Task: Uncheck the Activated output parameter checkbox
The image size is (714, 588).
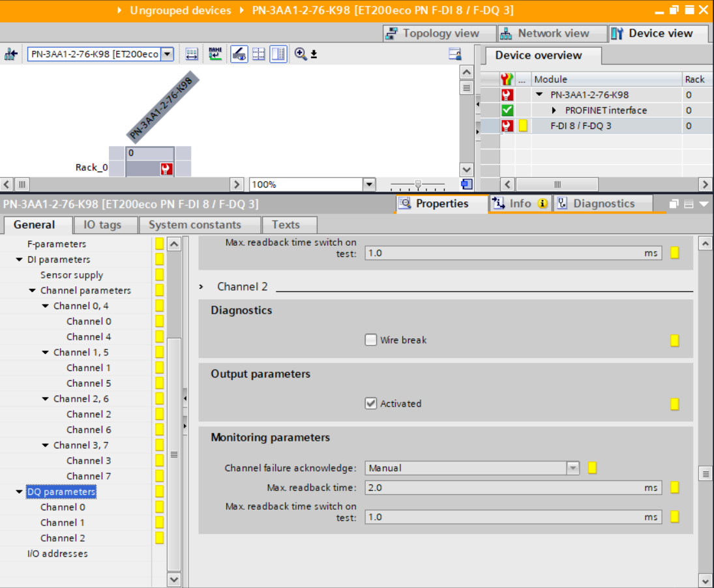Action: (371, 404)
